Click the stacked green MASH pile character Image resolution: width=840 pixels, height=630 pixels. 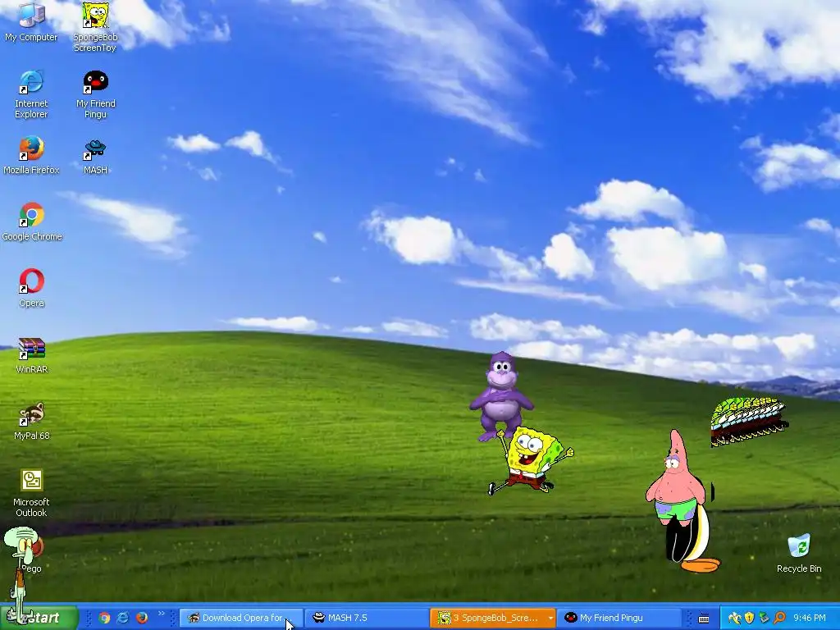748,421
